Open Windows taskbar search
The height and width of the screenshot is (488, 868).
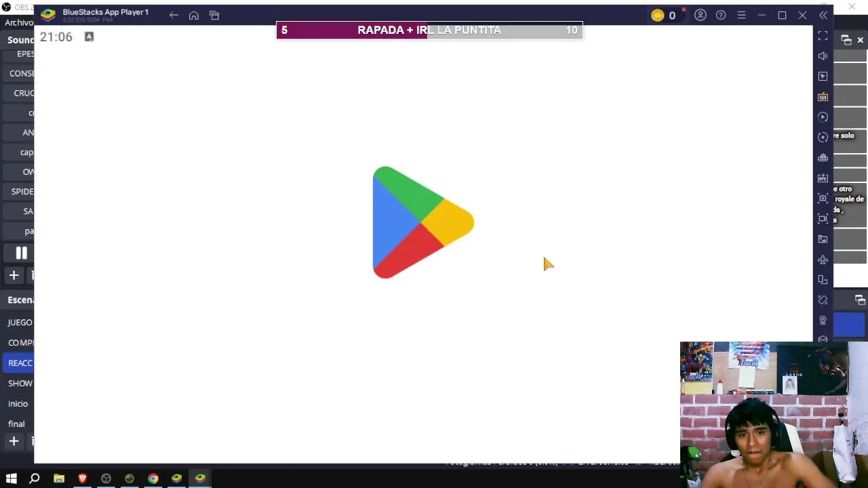[35, 479]
